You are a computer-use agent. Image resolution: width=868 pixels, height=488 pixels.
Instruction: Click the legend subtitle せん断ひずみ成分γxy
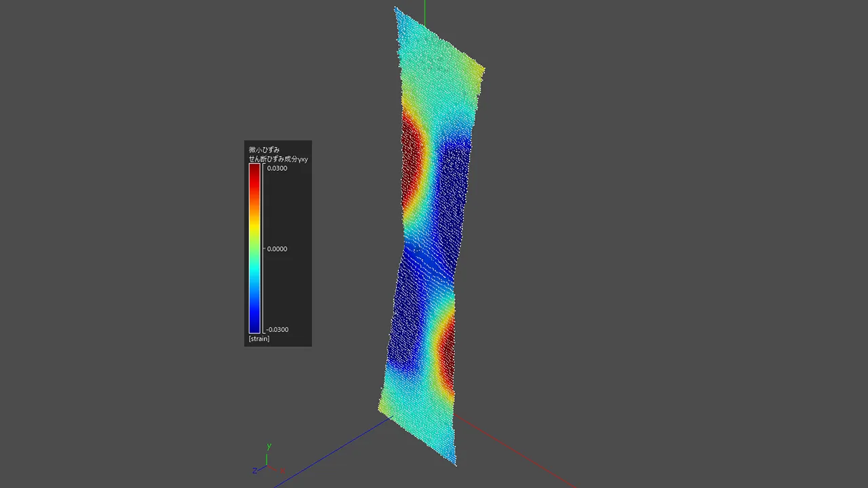click(278, 159)
